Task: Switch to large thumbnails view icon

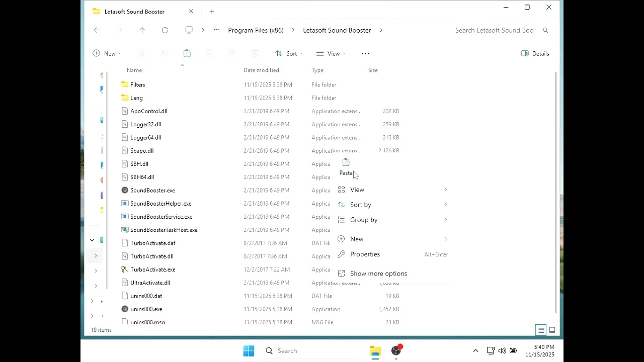Action: [x=552, y=330]
